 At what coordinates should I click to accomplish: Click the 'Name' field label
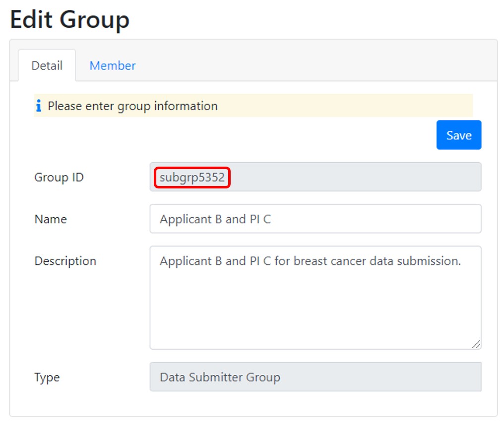(50, 219)
